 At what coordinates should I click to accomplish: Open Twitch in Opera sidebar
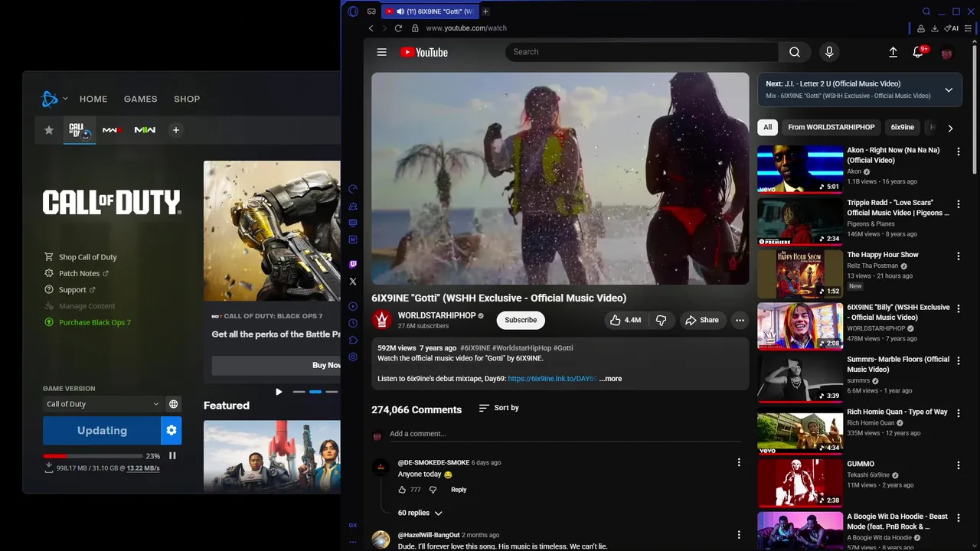353,264
